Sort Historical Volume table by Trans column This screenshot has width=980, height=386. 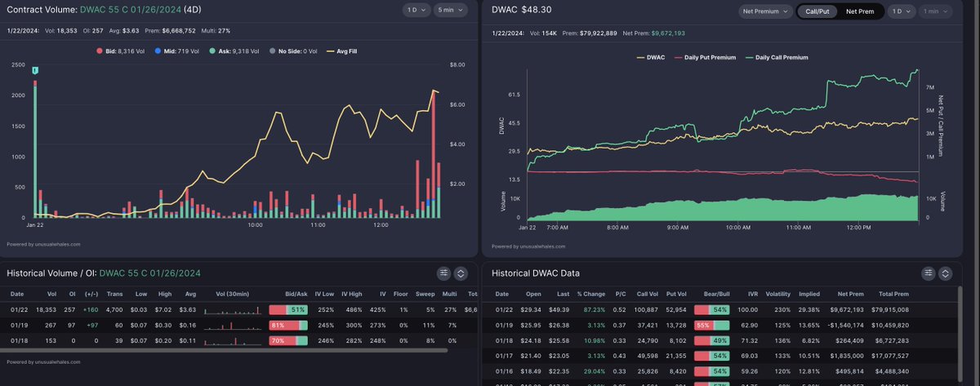(113, 293)
